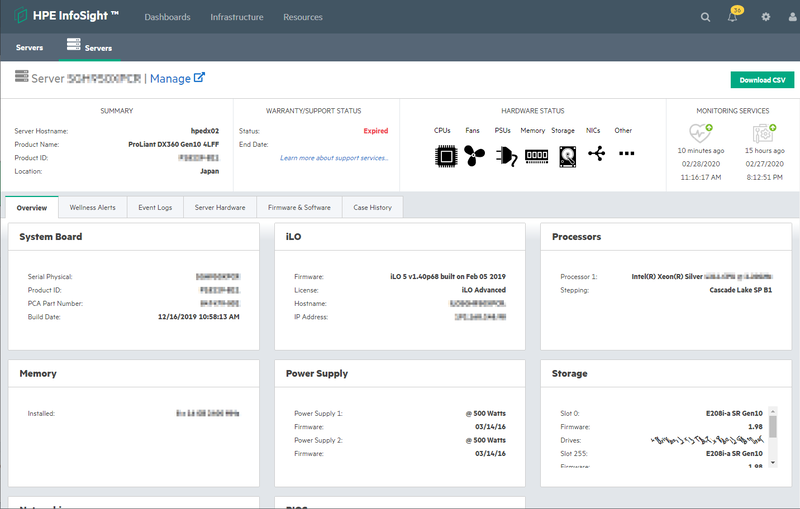
Task: Click the Slot 0 E208i-a SR Gen10 value
Action: (734, 414)
